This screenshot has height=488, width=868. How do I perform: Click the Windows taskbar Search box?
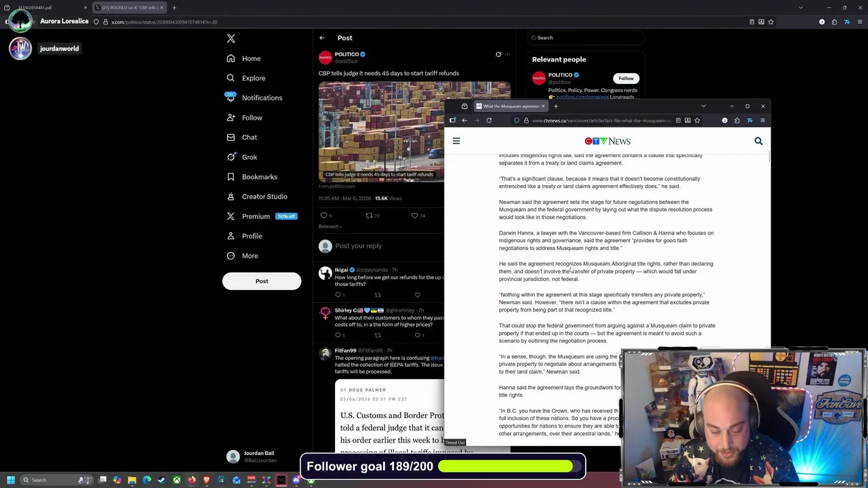point(56,480)
